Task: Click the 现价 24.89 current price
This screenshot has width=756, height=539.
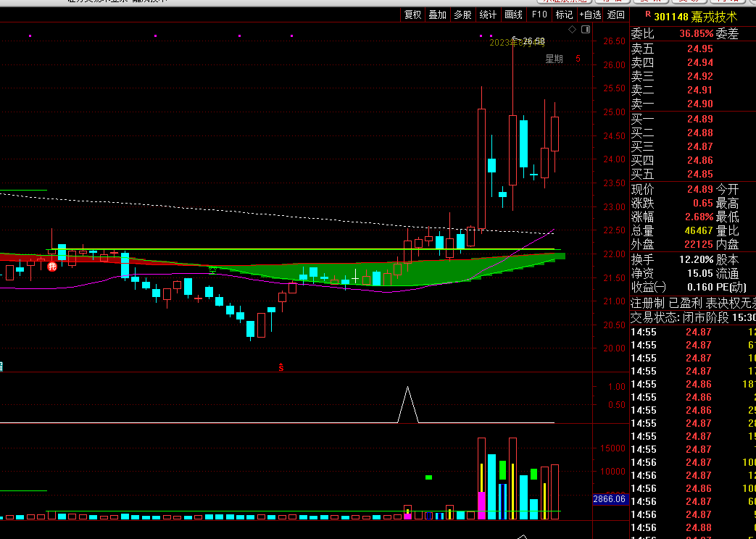Action: (699, 190)
